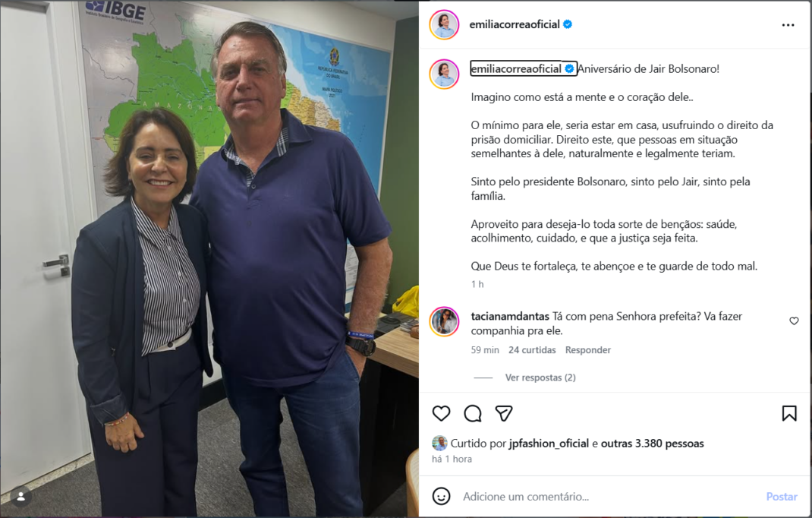812x518 pixels.
Task: Focus the Adicione um comentário field
Action: (611, 497)
